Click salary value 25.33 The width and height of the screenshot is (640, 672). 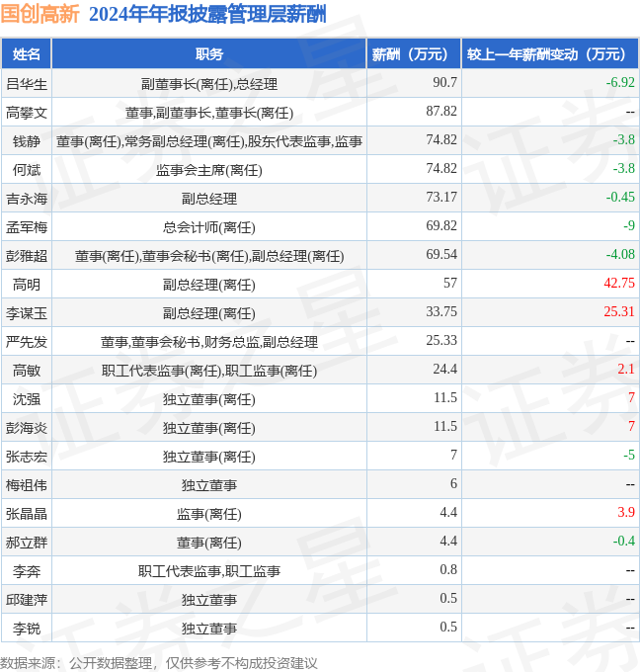tap(441, 340)
